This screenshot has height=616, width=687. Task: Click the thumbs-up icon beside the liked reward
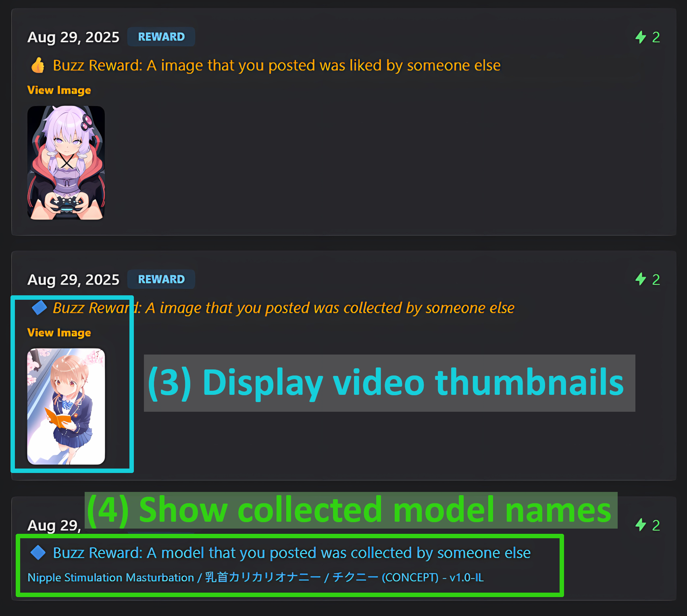(x=38, y=65)
